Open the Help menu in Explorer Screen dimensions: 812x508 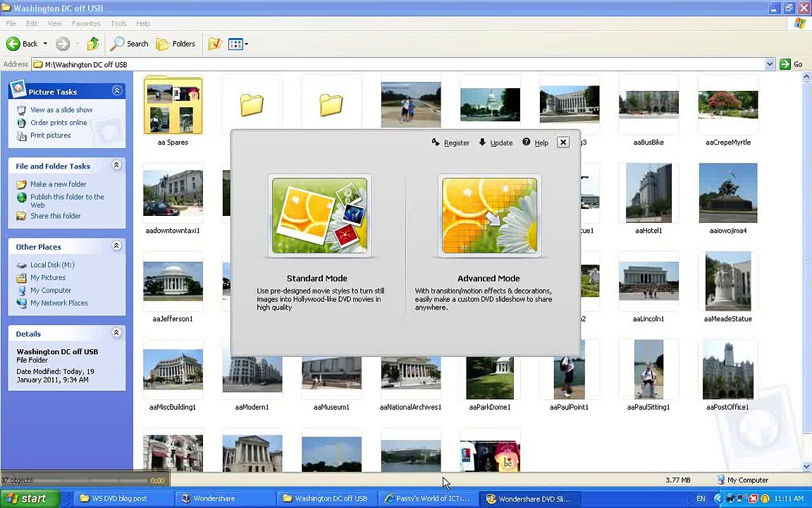pyautogui.click(x=143, y=23)
